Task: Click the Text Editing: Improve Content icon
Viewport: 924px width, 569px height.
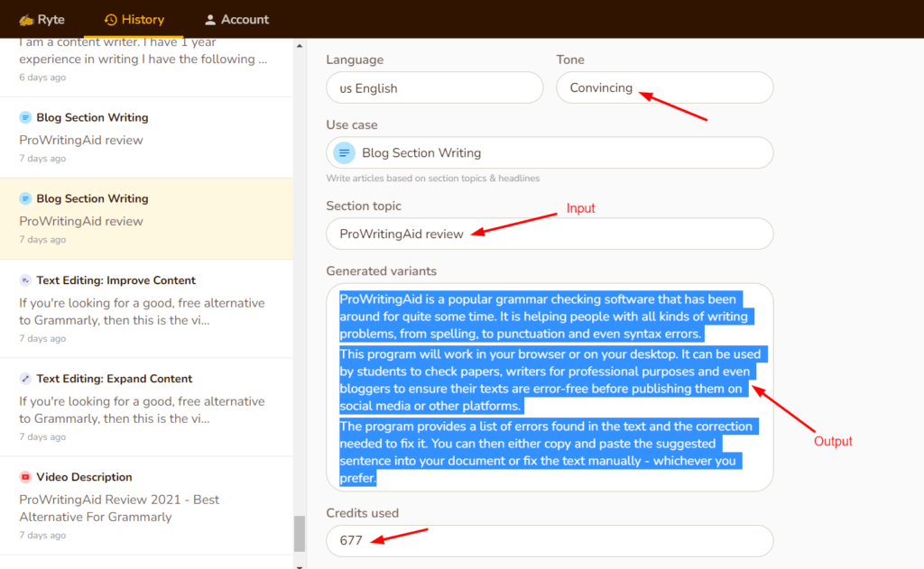Action: (26, 280)
